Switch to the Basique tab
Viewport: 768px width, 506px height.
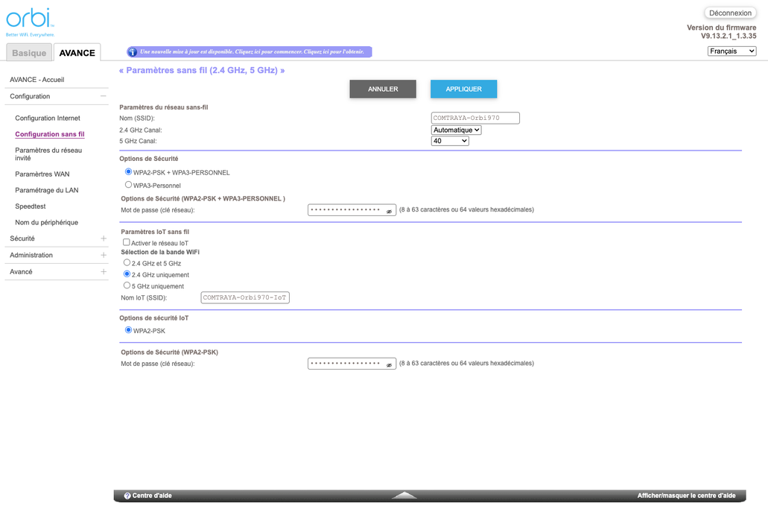[x=29, y=52]
